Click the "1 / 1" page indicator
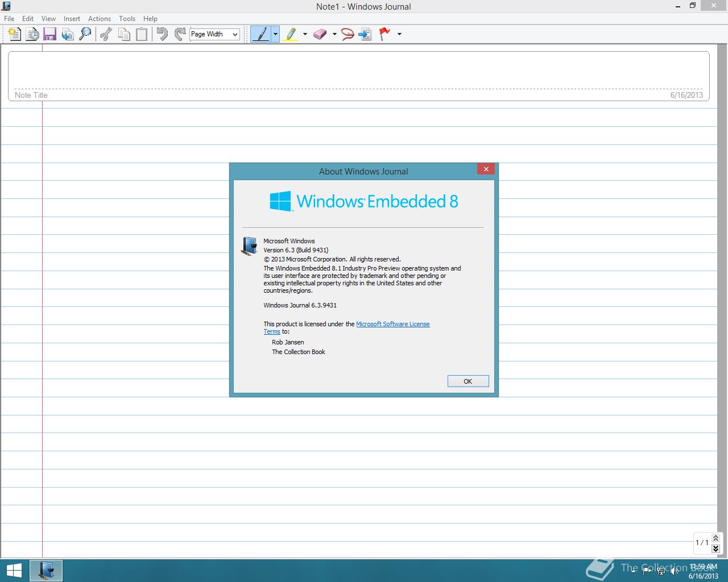Viewport: 728px width, 582px height. tap(702, 543)
